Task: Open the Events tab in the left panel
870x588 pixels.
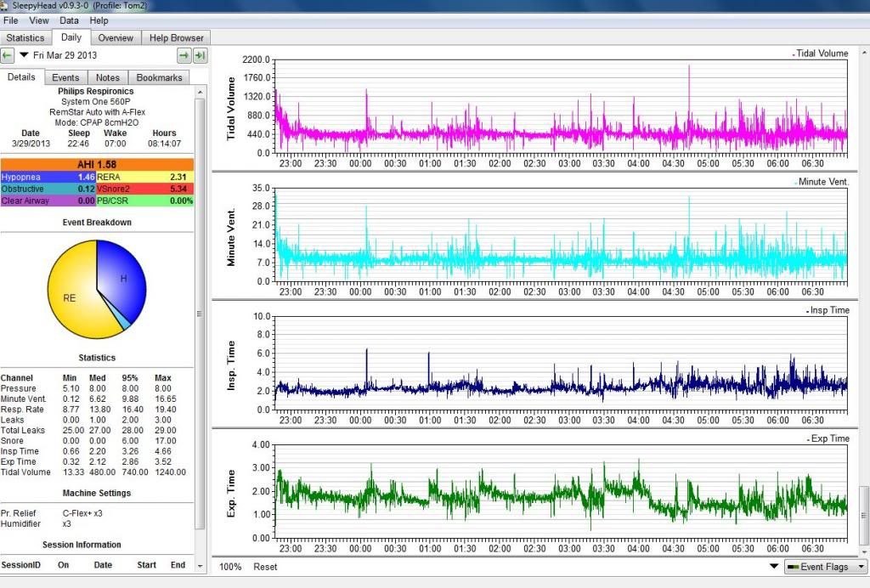Action: coord(65,77)
